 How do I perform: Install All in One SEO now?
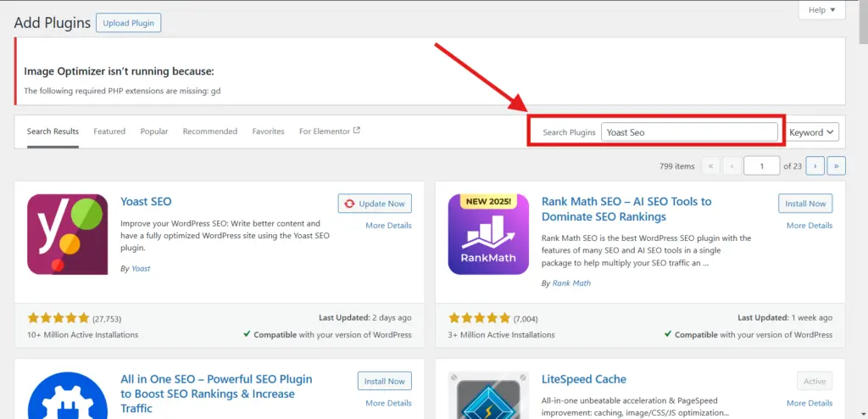click(385, 382)
